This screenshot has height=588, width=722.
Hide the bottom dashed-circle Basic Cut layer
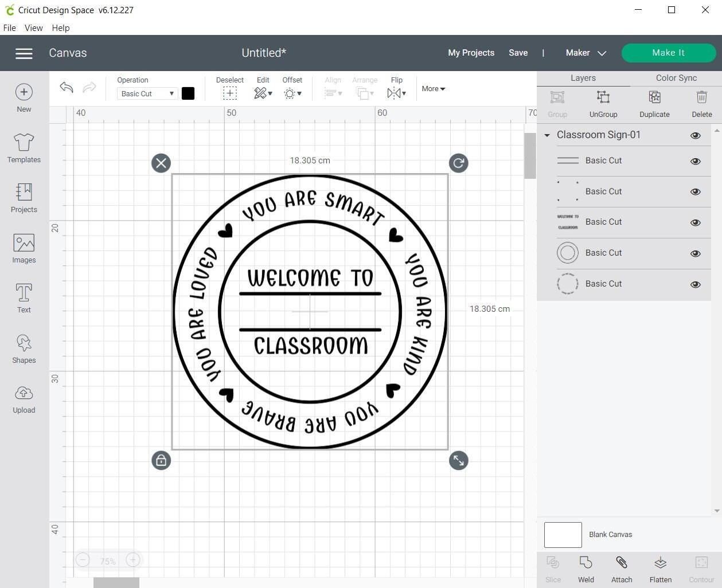695,284
